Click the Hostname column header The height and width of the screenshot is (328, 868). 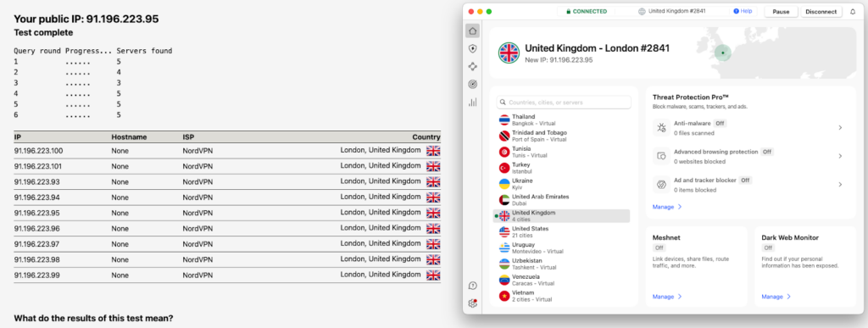(x=129, y=137)
